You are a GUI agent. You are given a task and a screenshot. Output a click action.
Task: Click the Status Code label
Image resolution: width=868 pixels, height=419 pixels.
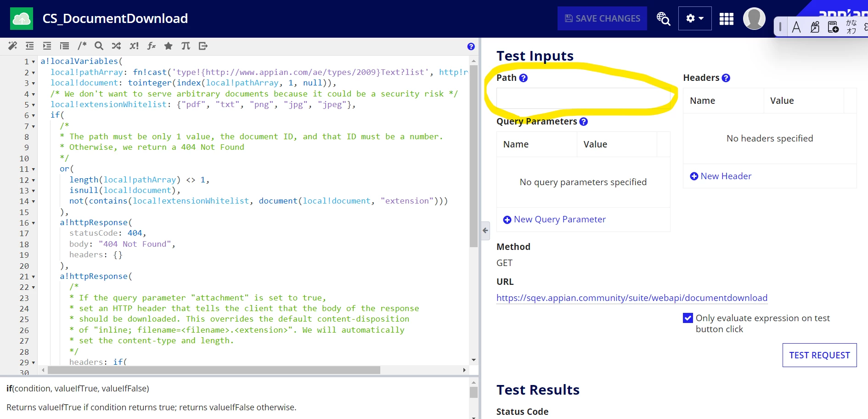coord(522,412)
